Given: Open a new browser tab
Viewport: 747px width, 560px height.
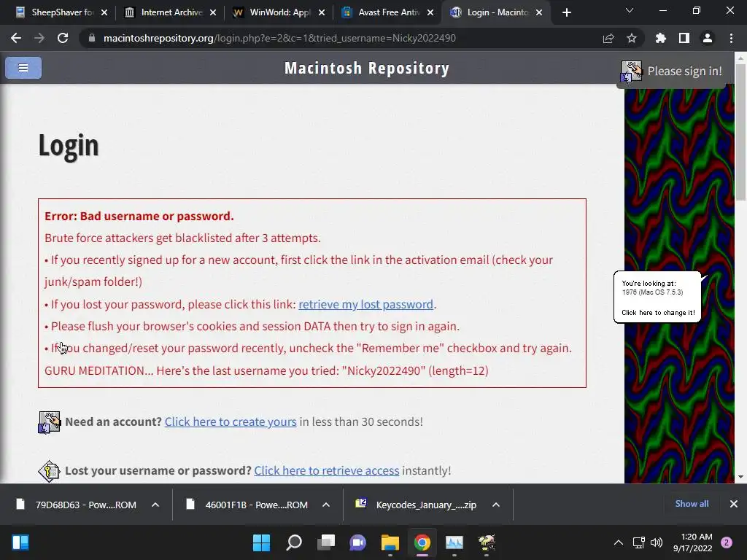Looking at the screenshot, I should click(x=566, y=12).
